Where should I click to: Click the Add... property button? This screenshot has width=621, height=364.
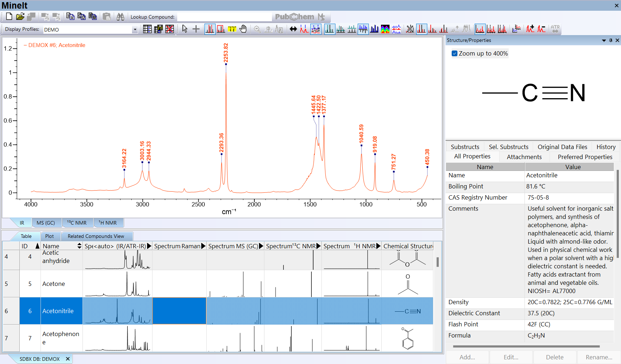tap(467, 357)
